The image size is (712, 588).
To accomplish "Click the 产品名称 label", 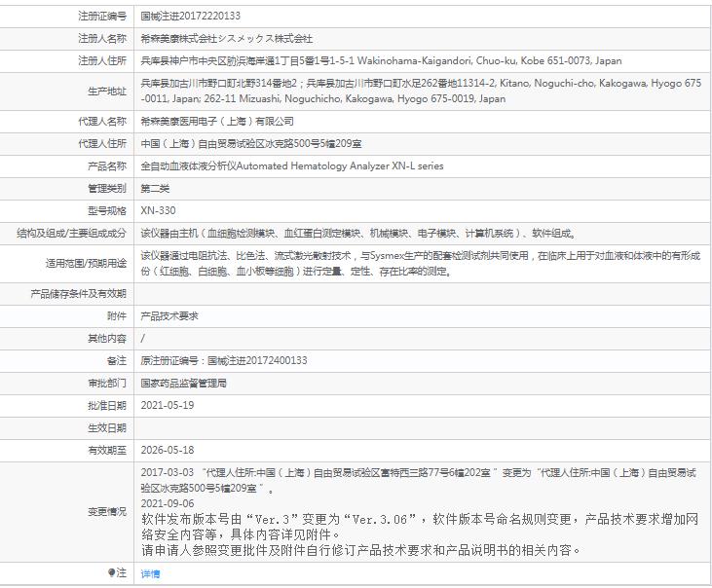I will 107,166.
